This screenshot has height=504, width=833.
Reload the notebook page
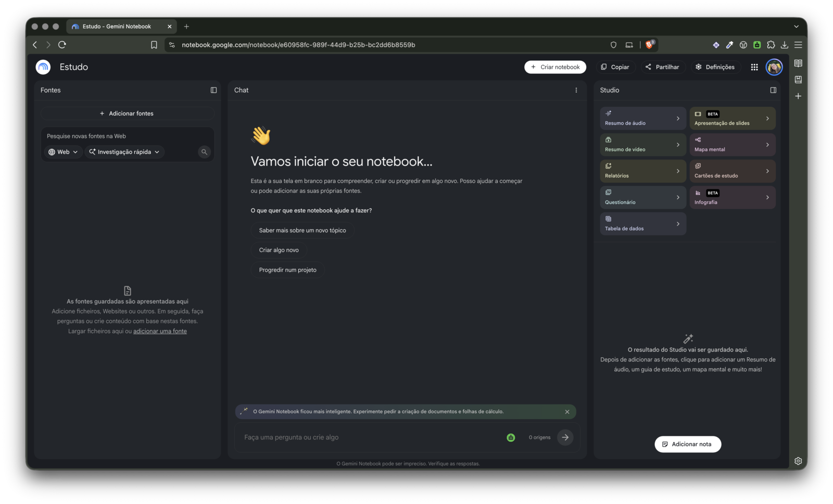click(x=62, y=45)
